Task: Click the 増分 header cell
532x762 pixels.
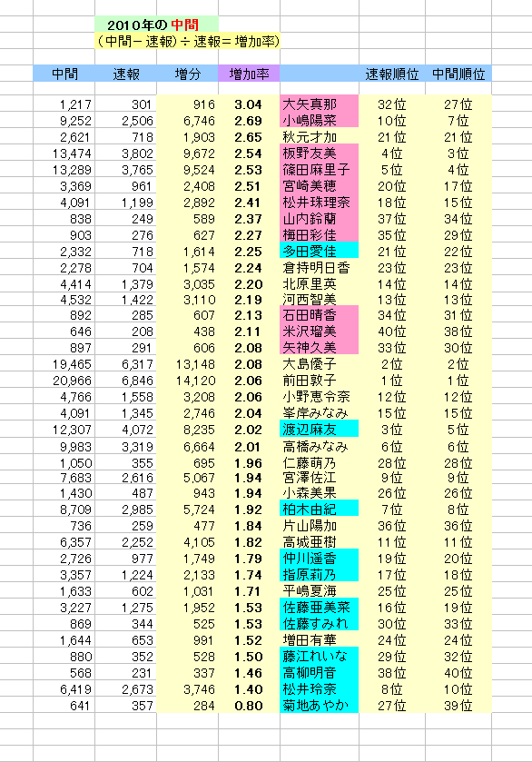Action: 188,74
